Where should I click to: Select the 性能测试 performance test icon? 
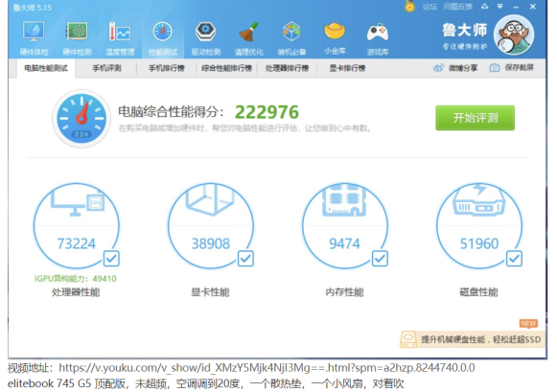pyautogui.click(x=163, y=38)
